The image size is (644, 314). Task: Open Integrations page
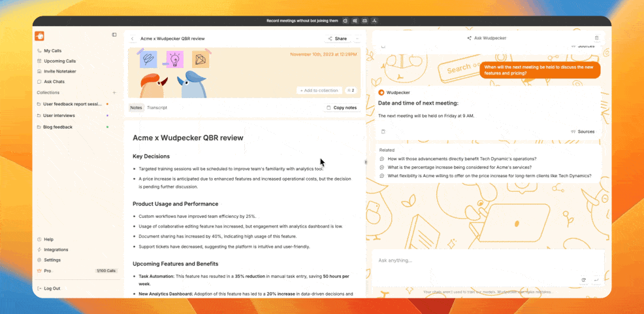tap(56, 249)
